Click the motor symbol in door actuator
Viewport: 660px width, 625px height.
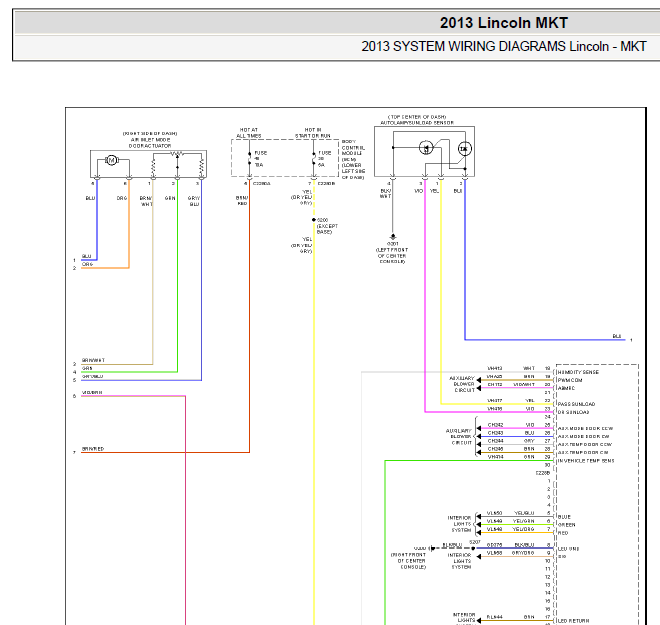click(112, 160)
